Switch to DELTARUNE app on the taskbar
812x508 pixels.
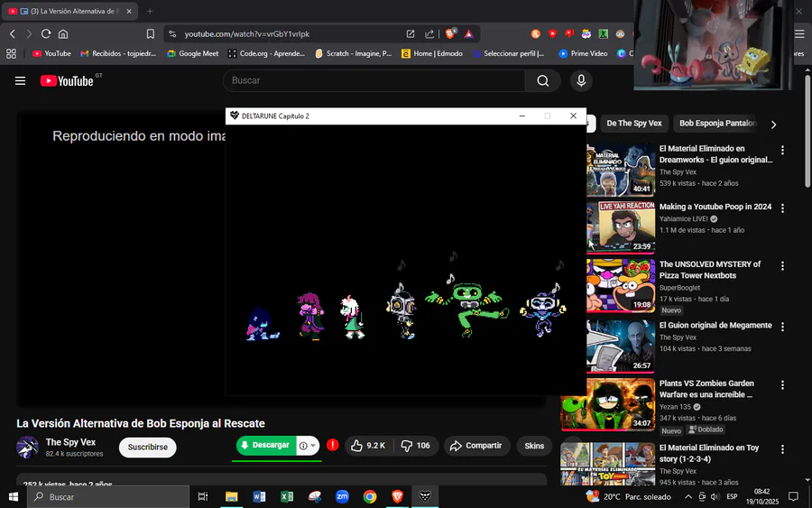425,497
